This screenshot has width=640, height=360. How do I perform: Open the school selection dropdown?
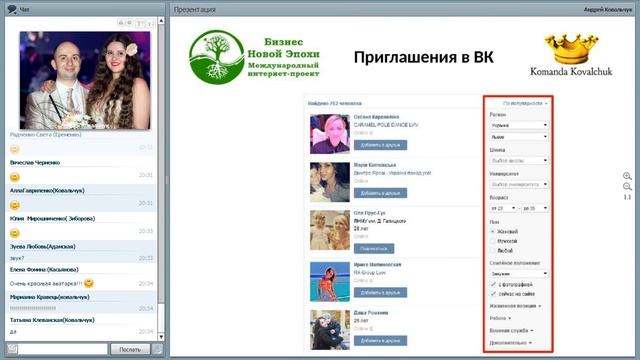(x=519, y=160)
